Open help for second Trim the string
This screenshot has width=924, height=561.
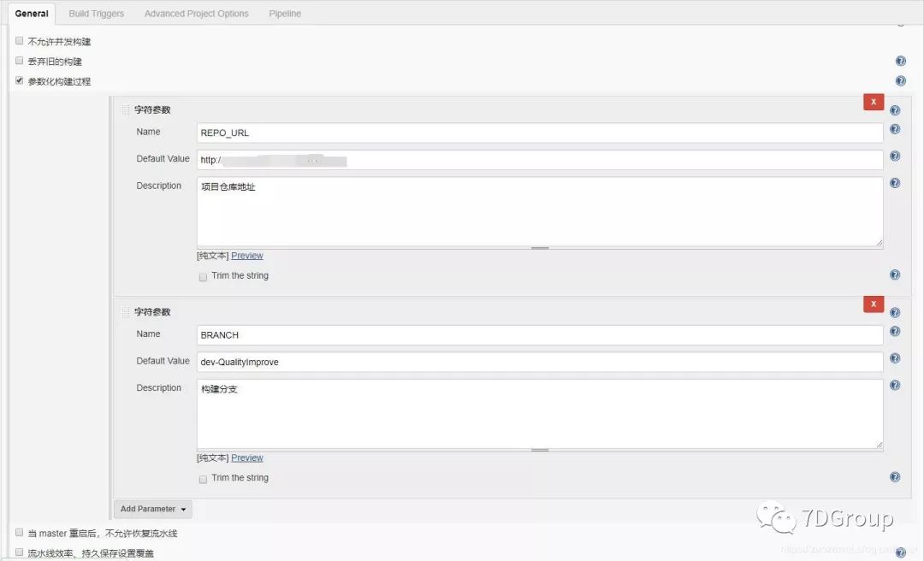point(895,476)
